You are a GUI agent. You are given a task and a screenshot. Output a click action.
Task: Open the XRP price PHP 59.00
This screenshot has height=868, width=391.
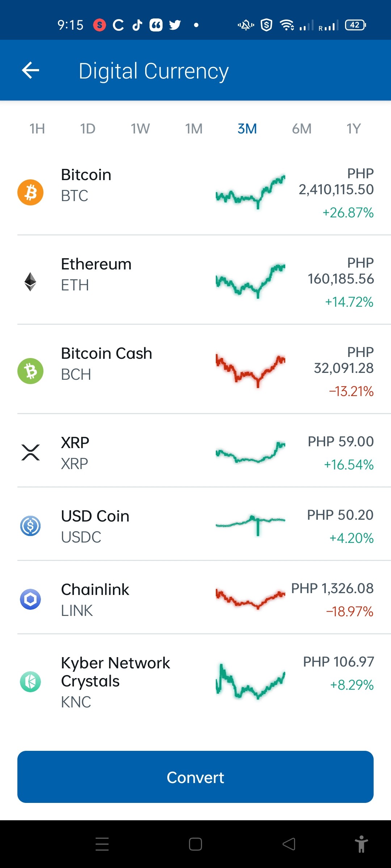(x=341, y=442)
